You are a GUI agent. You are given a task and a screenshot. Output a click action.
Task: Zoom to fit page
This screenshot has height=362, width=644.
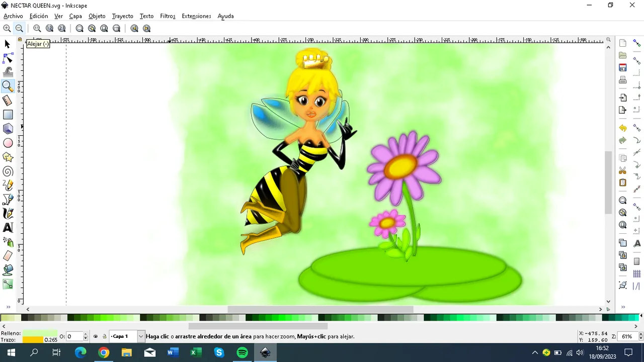pos(104,28)
